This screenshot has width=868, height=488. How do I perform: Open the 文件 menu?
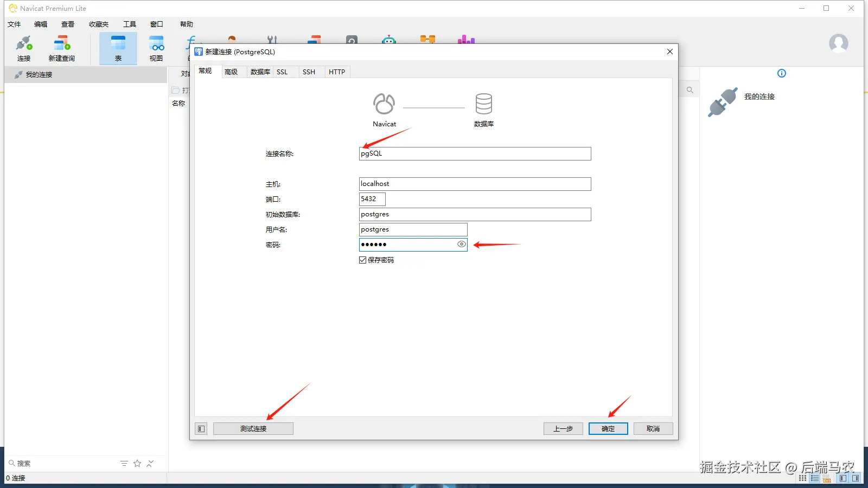click(x=14, y=24)
